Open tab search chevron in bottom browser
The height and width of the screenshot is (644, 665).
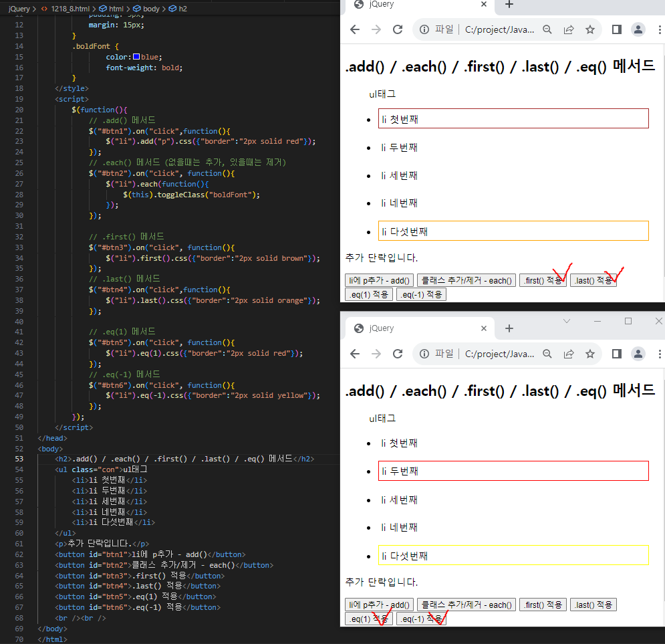click(x=567, y=321)
